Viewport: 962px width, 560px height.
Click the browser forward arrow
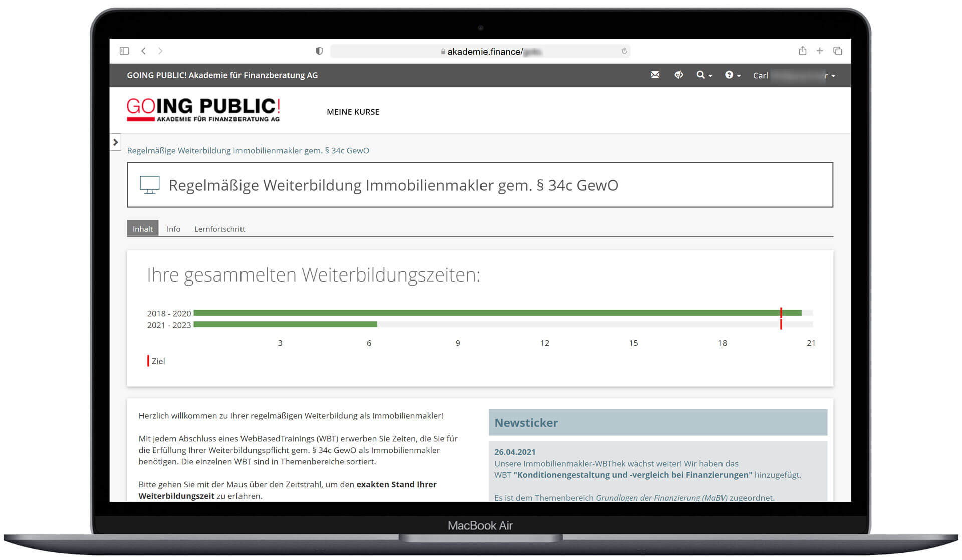[x=160, y=51]
